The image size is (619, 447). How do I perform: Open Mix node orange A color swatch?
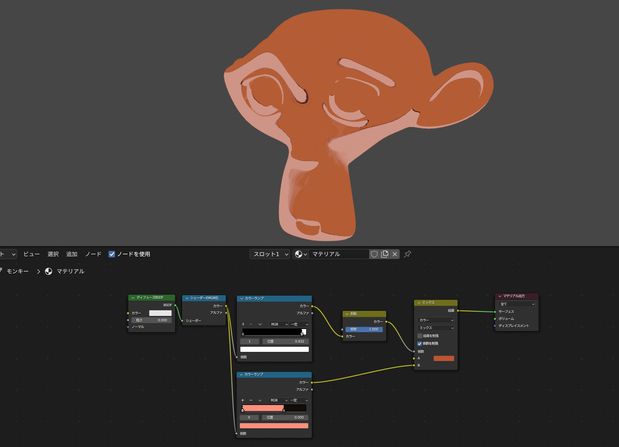[x=444, y=359]
